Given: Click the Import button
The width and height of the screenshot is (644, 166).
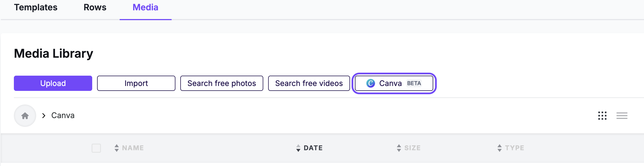Looking at the screenshot, I should tap(136, 83).
